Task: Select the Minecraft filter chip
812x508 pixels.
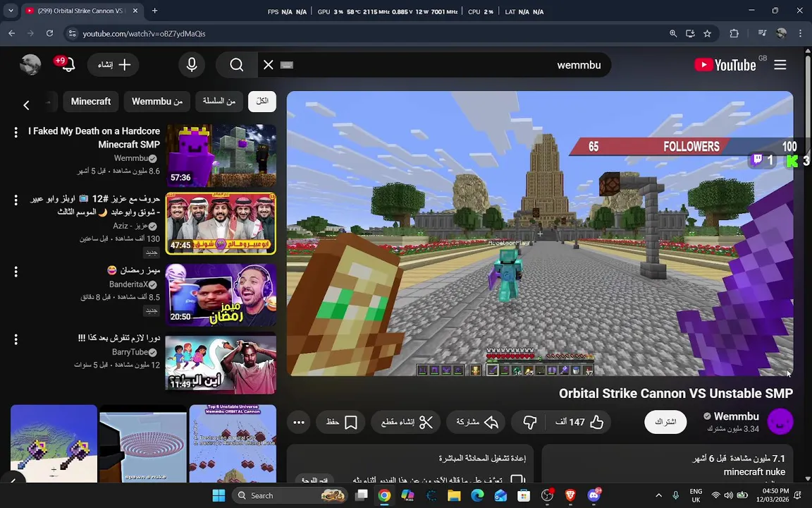Action: point(91,101)
